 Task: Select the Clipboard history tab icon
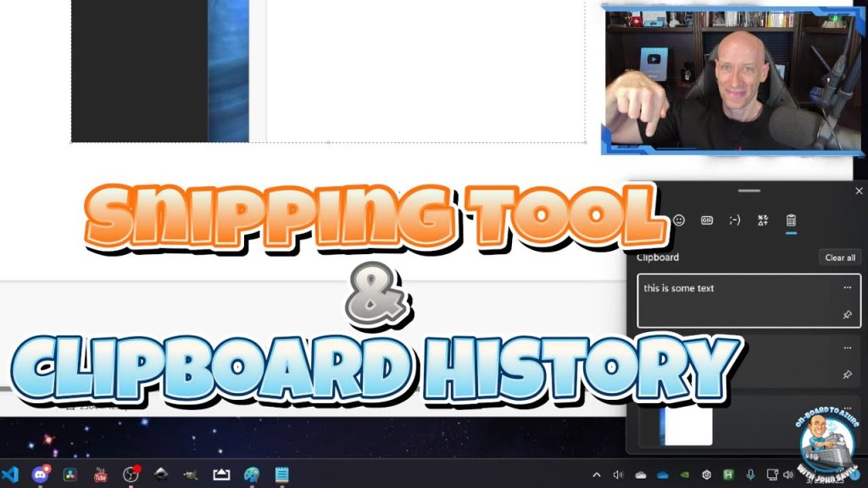[x=791, y=220]
